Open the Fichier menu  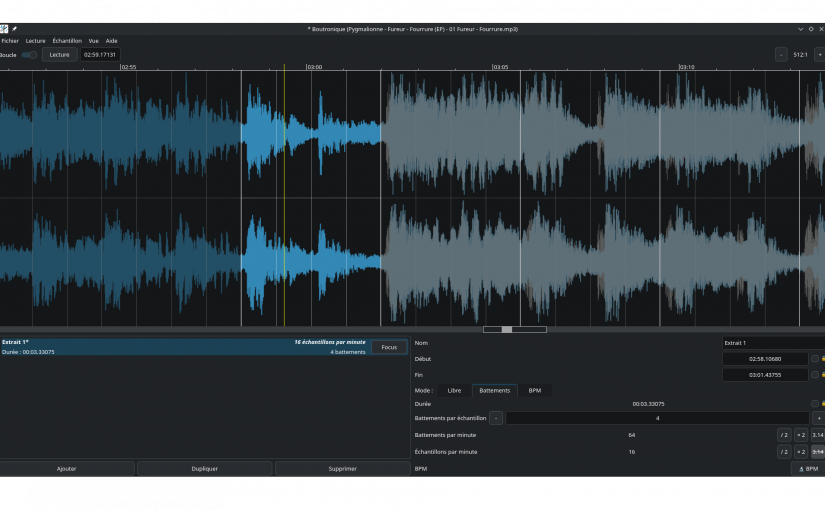coord(10,41)
